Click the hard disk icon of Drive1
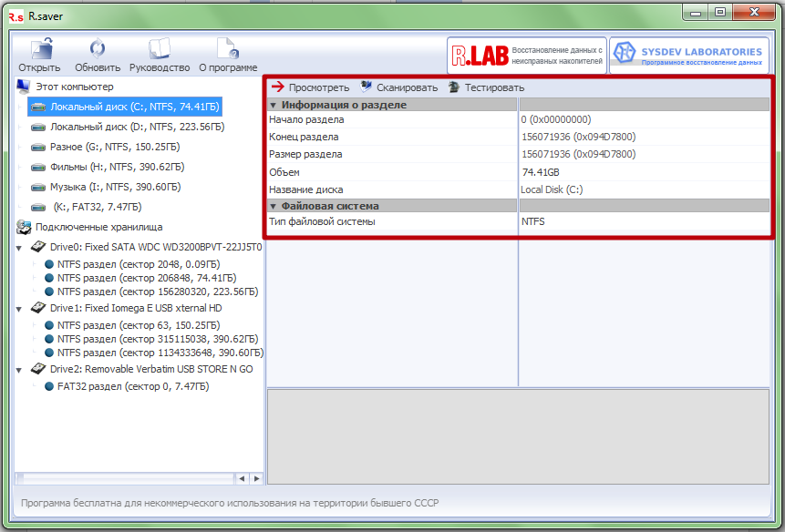 pyautogui.click(x=38, y=308)
